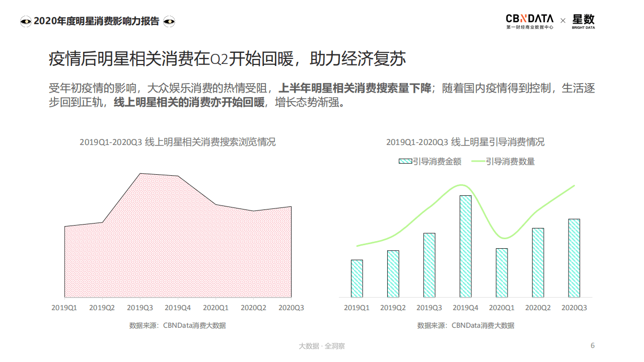The height and width of the screenshot is (362, 644).
Task: Click the eye icon left of the report title
Action: coord(25,21)
